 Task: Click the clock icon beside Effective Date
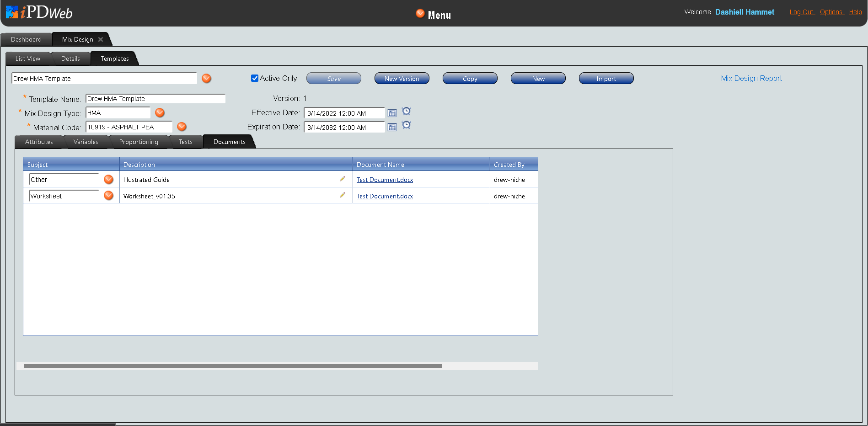click(406, 111)
